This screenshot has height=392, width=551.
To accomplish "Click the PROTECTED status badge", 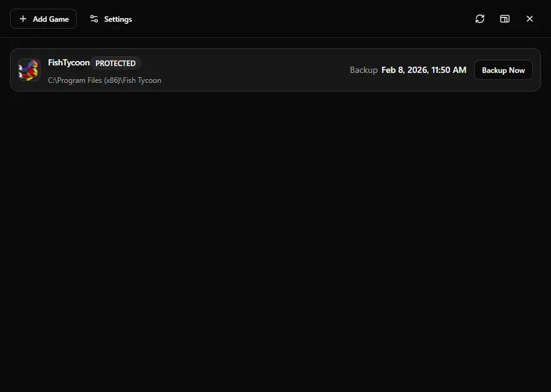I will (x=115, y=63).
